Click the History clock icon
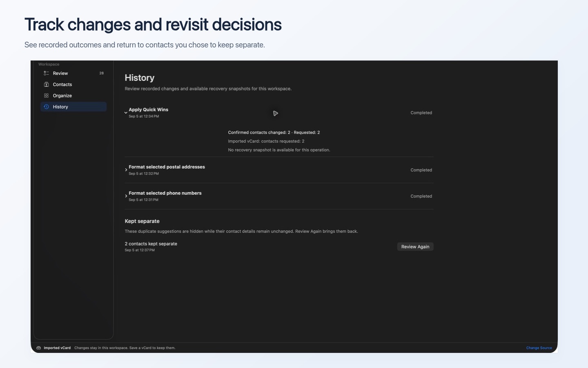 coord(46,107)
